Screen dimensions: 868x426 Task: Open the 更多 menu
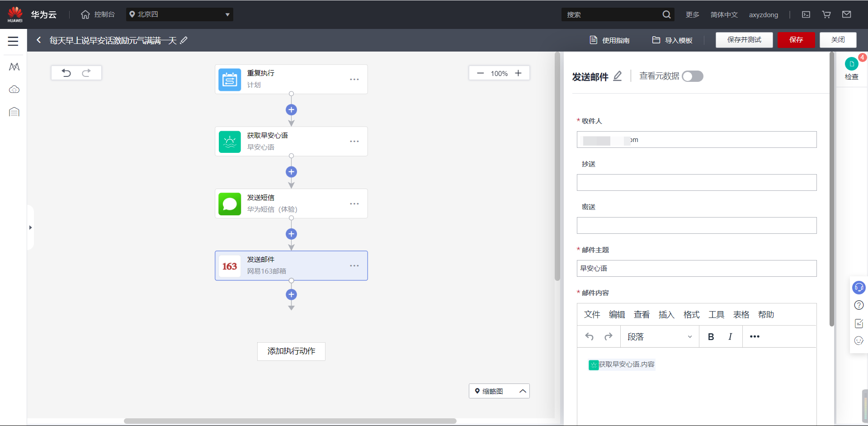pyautogui.click(x=692, y=14)
